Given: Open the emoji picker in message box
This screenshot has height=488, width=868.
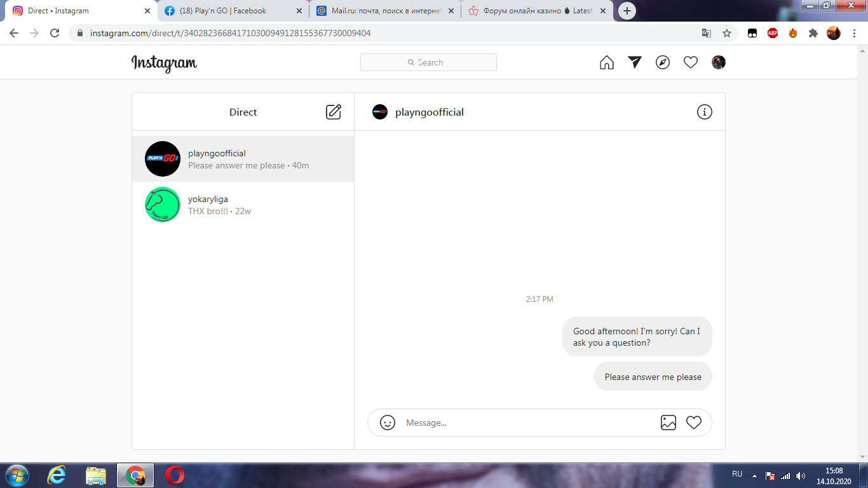Looking at the screenshot, I should (x=388, y=423).
